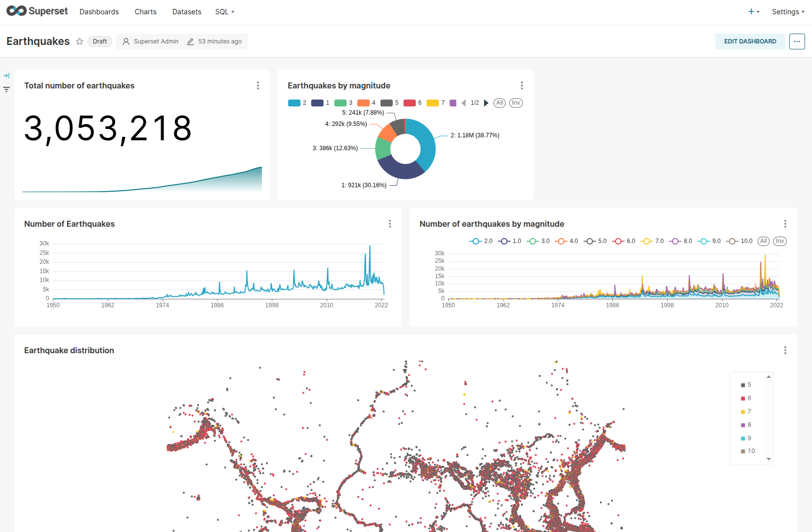Image resolution: width=812 pixels, height=532 pixels.
Task: Open the SQL dropdown menu
Action: pyautogui.click(x=224, y=12)
